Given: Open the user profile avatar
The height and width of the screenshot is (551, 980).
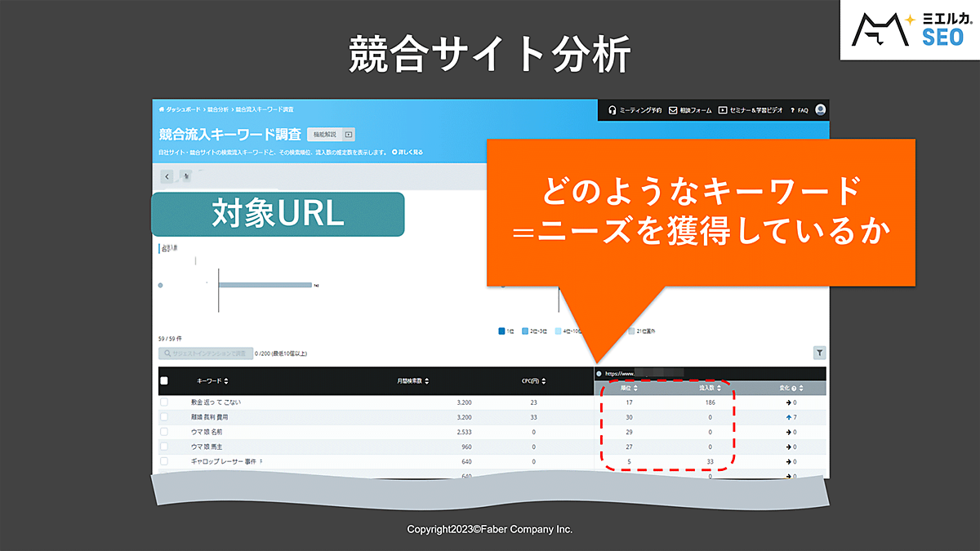Looking at the screenshot, I should [820, 109].
